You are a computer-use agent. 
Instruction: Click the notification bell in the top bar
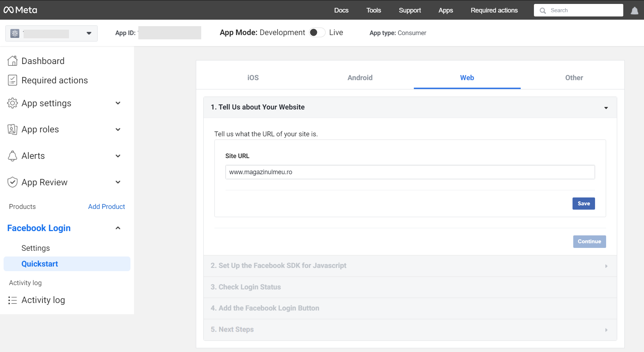[x=634, y=10]
